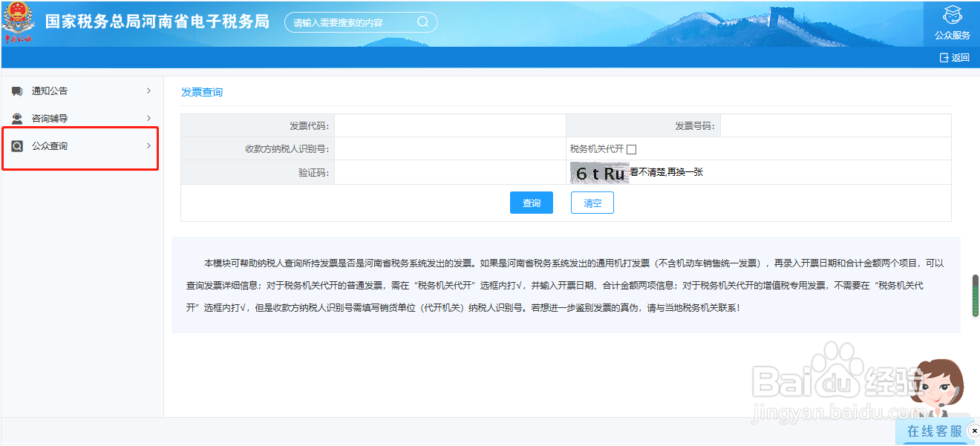
Task: Click the 清空 clear button
Action: [x=592, y=202]
